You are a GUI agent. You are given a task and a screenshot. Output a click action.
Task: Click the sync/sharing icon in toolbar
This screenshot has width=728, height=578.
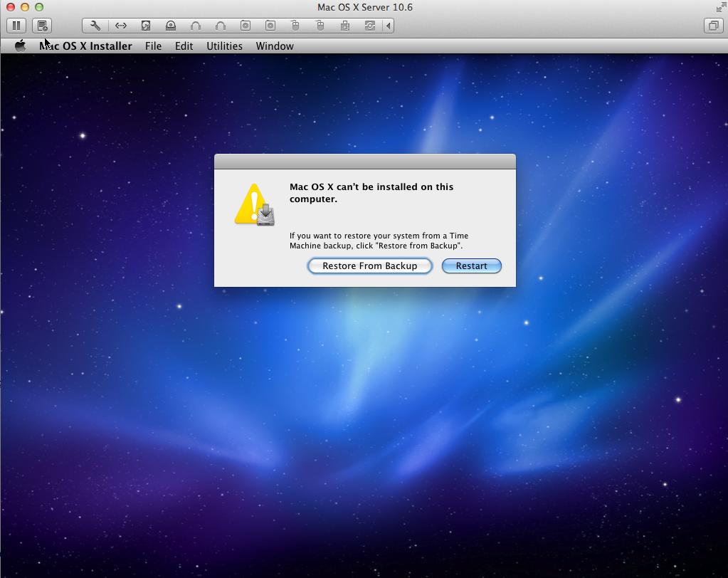[x=370, y=26]
